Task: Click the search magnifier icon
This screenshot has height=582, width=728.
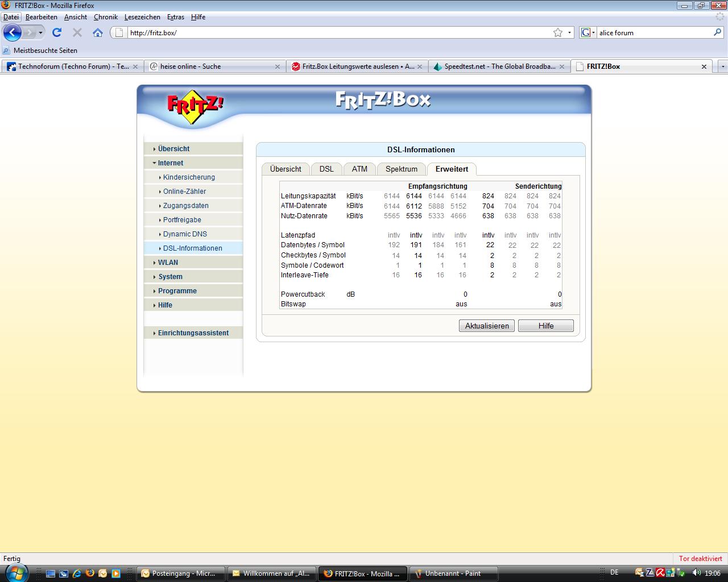Action: coord(717,32)
